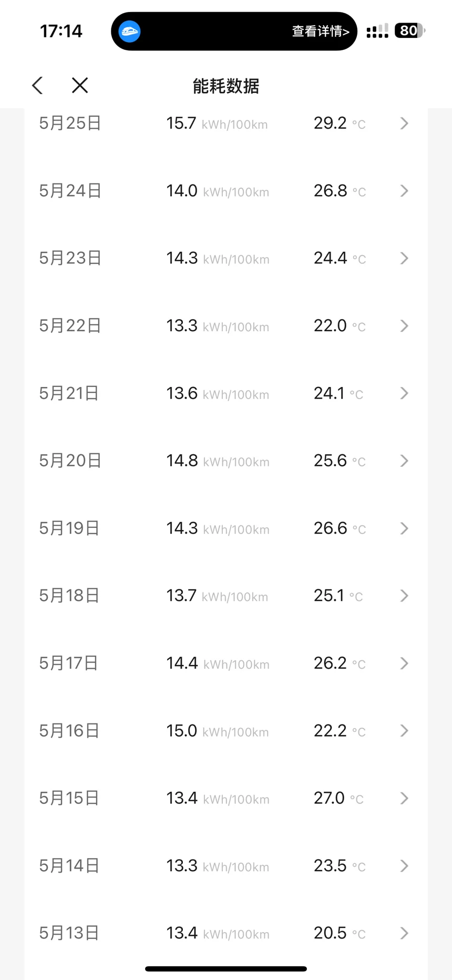Screen dimensions: 452x980
Task: View details for 5月14日 entry
Action: (404, 865)
